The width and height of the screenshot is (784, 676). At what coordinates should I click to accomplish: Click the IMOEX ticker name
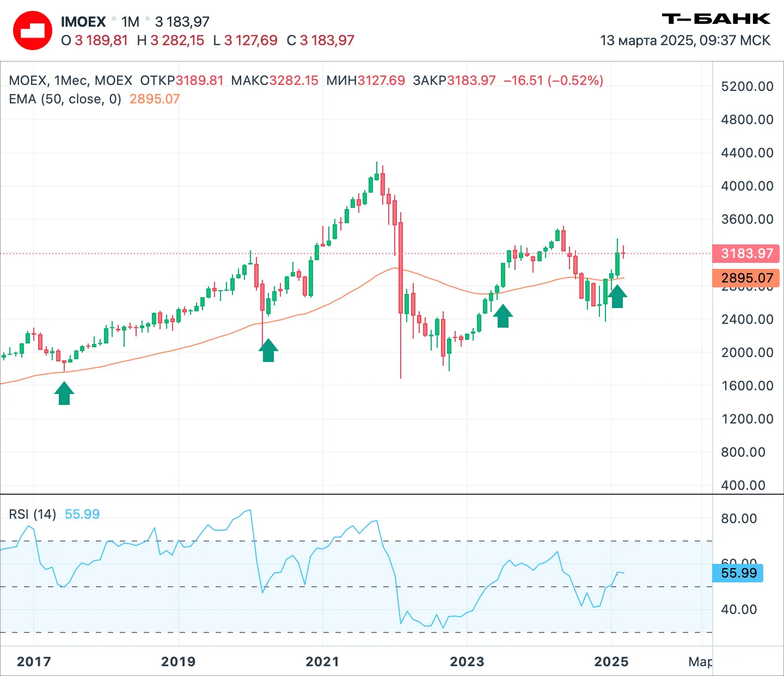click(x=83, y=22)
